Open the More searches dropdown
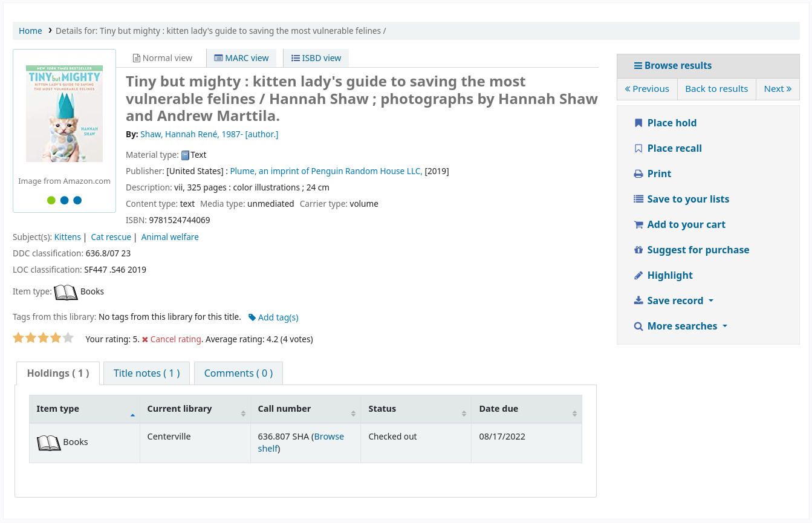 (x=680, y=326)
